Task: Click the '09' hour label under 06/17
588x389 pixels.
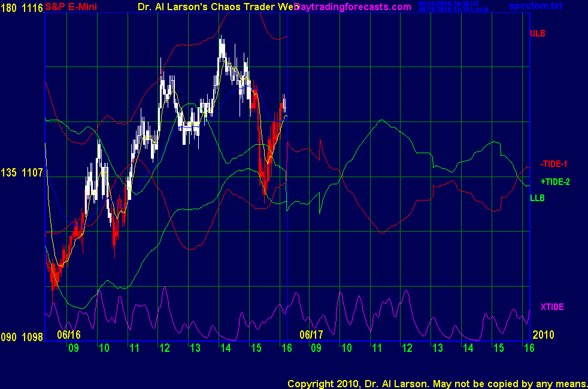Action: pyautogui.click(x=316, y=348)
